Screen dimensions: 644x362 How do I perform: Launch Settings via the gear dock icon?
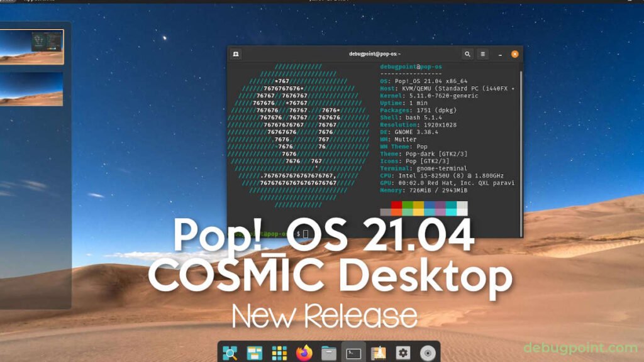(403, 353)
